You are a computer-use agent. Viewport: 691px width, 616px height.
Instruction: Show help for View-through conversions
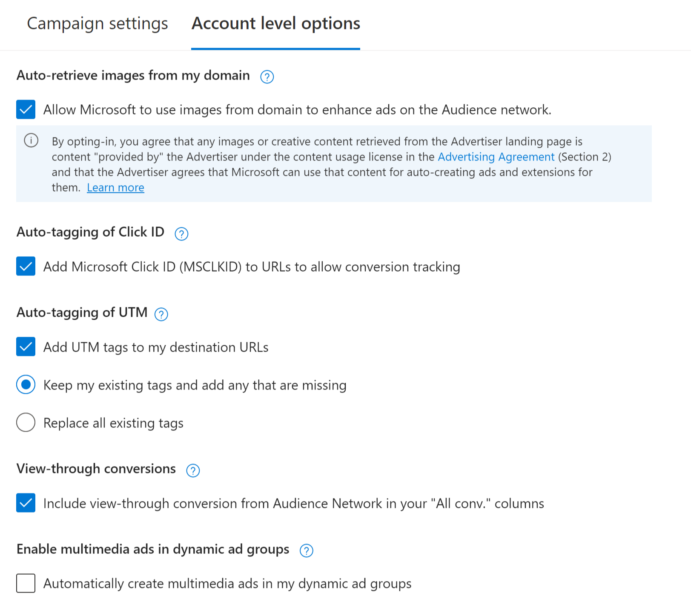(x=193, y=470)
